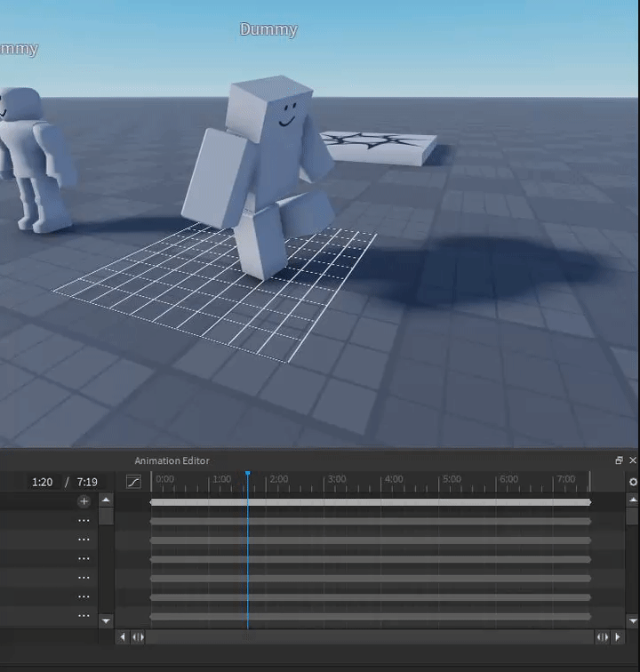Edit the current time field 1:20
The width and height of the screenshot is (640, 672).
(x=42, y=482)
